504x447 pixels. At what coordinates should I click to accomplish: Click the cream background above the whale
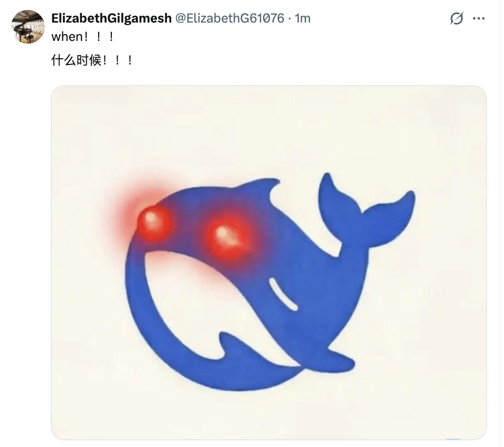[x=269, y=129]
